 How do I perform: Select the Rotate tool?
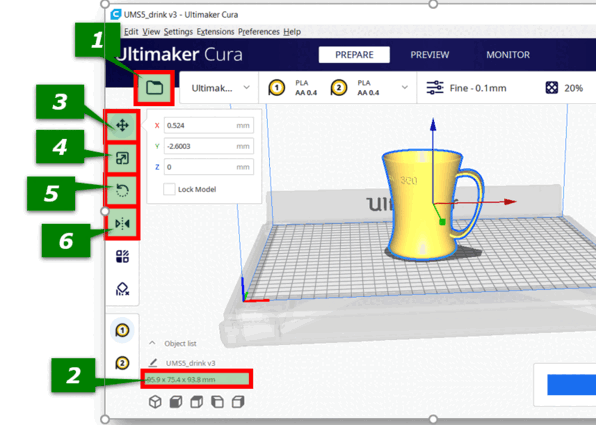[x=122, y=190]
